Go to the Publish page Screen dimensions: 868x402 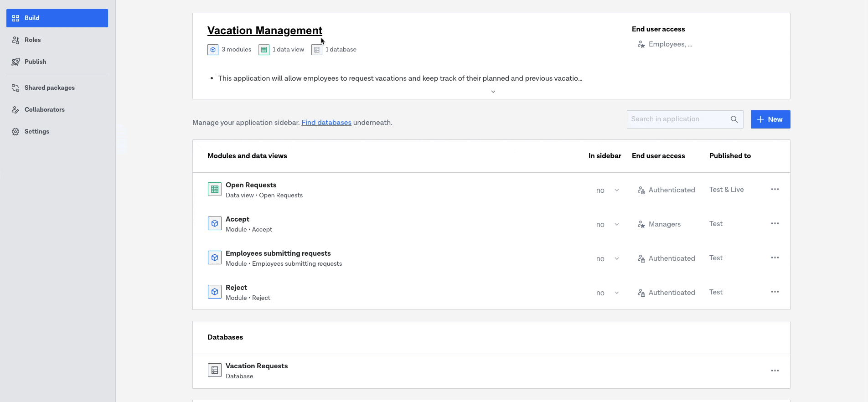click(x=35, y=62)
